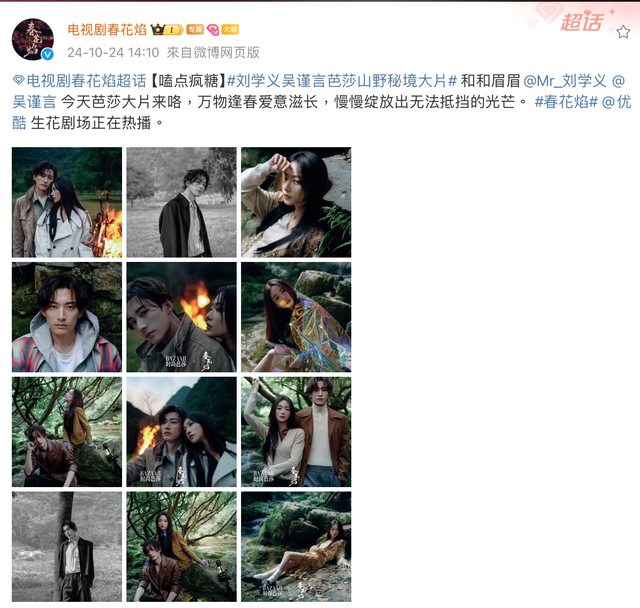Open the couple by bonfire first photo
Viewport: 640px width, 608px height.
pos(67,202)
